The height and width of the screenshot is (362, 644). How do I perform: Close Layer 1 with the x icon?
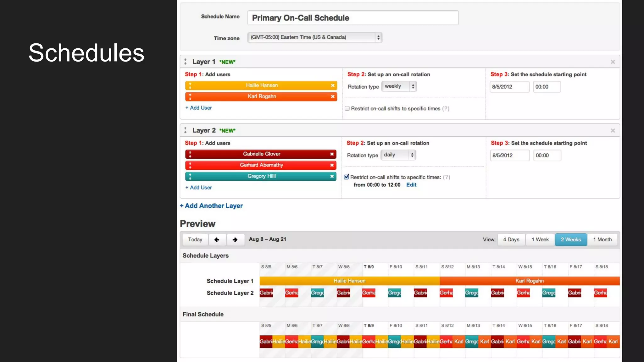point(613,62)
